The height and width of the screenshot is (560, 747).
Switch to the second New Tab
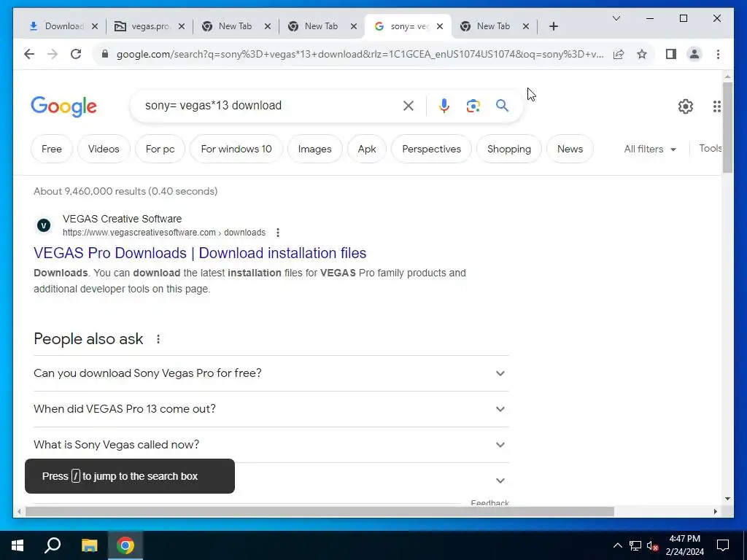[314, 26]
